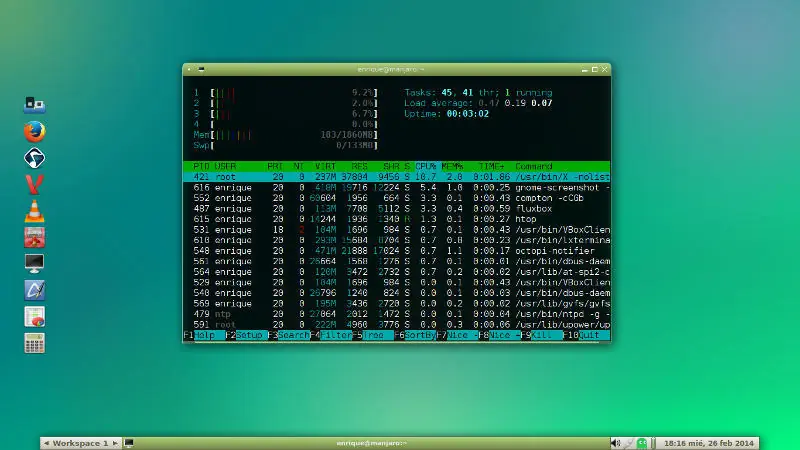The image size is (800, 450).
Task: Sort by the Command column header
Action: [x=534, y=166]
